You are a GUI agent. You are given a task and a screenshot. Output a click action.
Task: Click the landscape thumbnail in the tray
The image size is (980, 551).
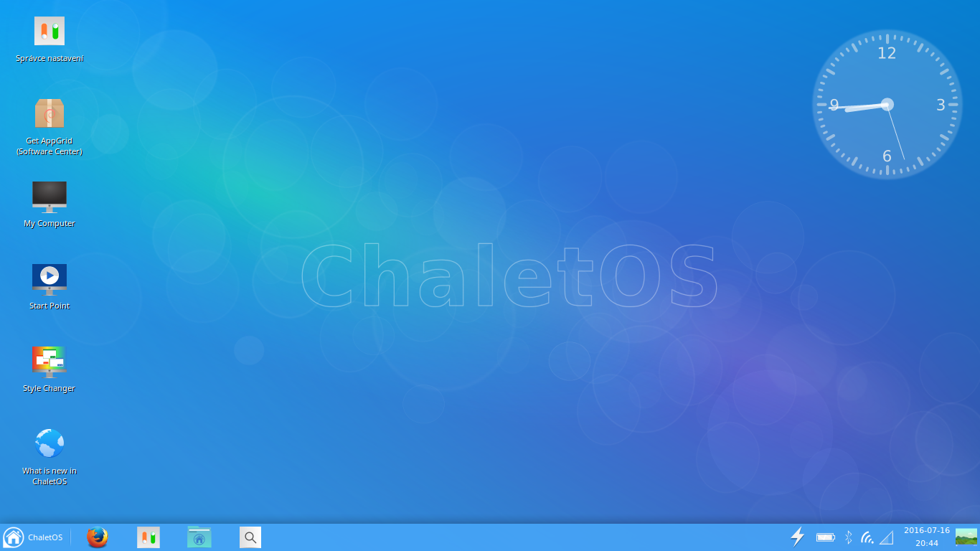tap(966, 537)
